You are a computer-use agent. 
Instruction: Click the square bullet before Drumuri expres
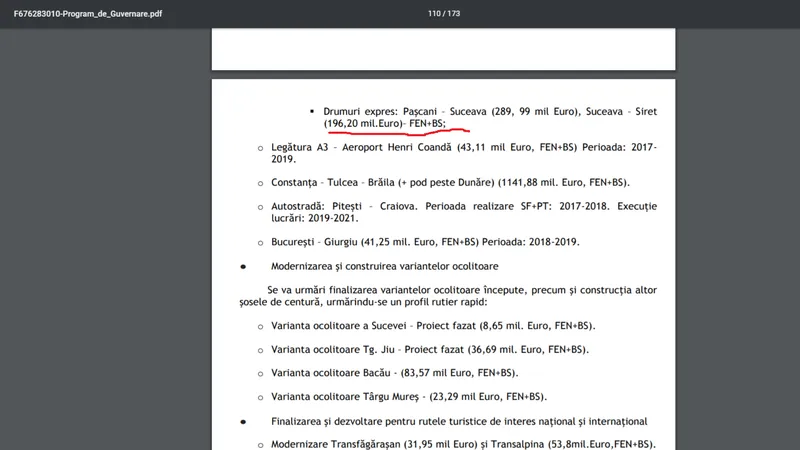tap(312, 110)
